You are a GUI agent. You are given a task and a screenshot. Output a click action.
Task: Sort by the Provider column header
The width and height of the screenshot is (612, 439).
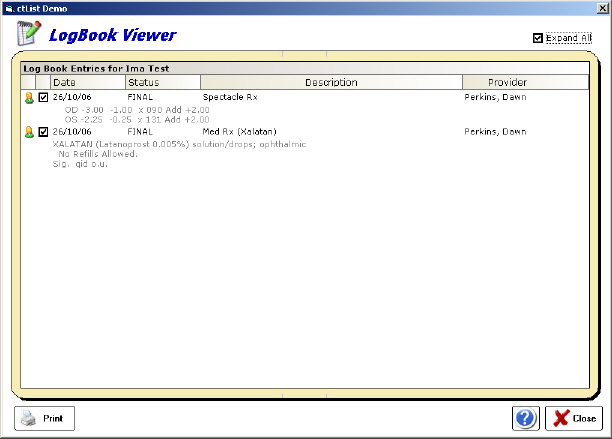pos(525,82)
